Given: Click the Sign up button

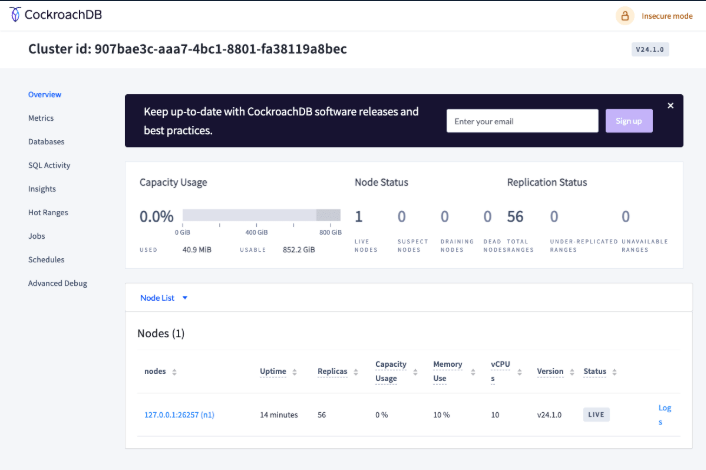Looking at the screenshot, I should pyautogui.click(x=629, y=121).
